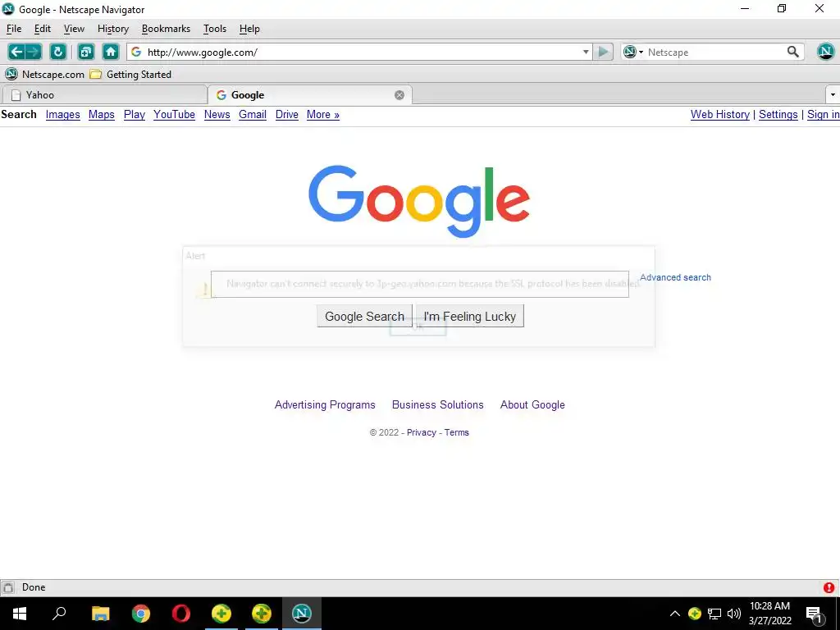Open the Maps link
The height and width of the screenshot is (630, 840).
(101, 115)
